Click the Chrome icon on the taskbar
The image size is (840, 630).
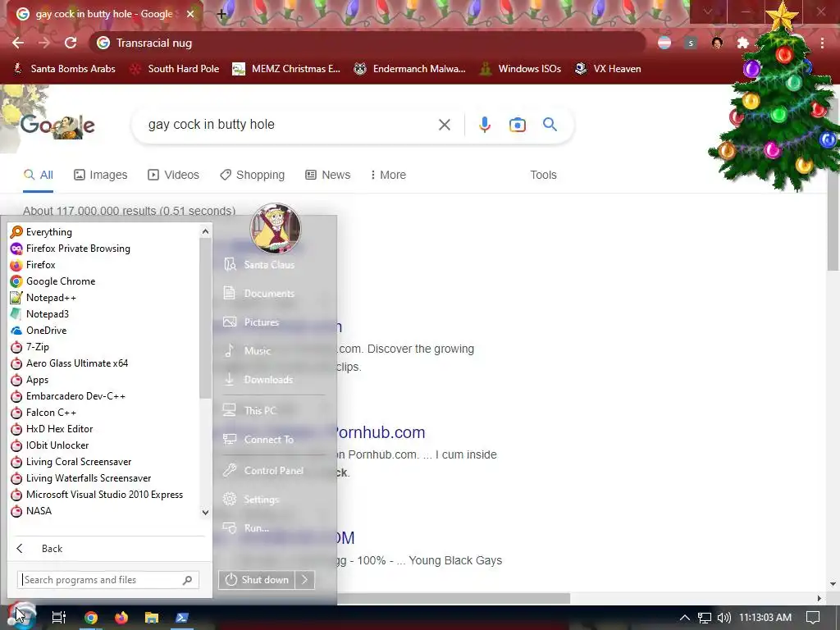click(x=91, y=618)
